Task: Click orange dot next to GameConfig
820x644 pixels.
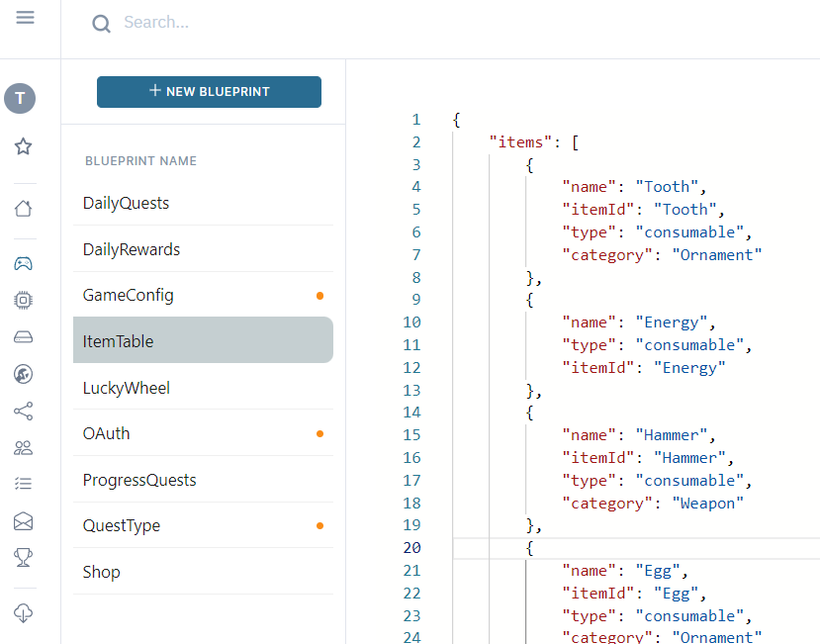Action: pos(320,296)
